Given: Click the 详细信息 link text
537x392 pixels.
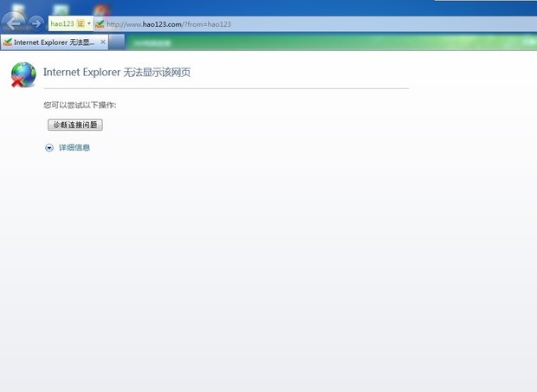Looking at the screenshot, I should [74, 147].
